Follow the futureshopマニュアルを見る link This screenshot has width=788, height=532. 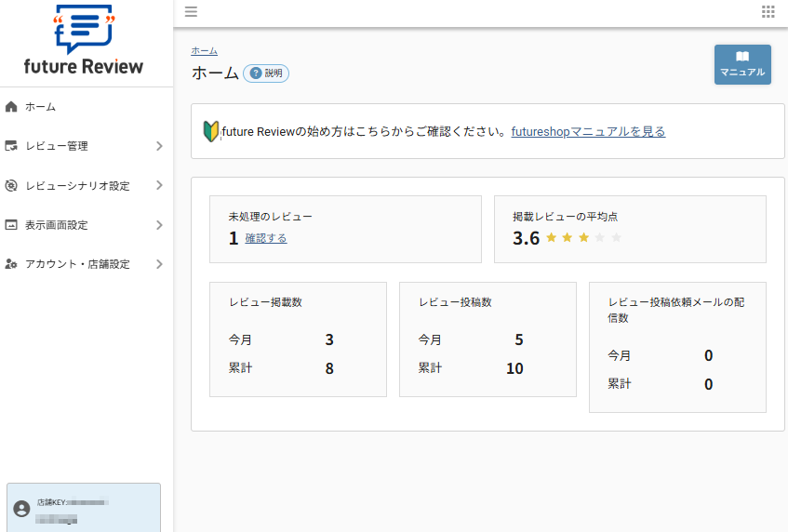click(588, 132)
